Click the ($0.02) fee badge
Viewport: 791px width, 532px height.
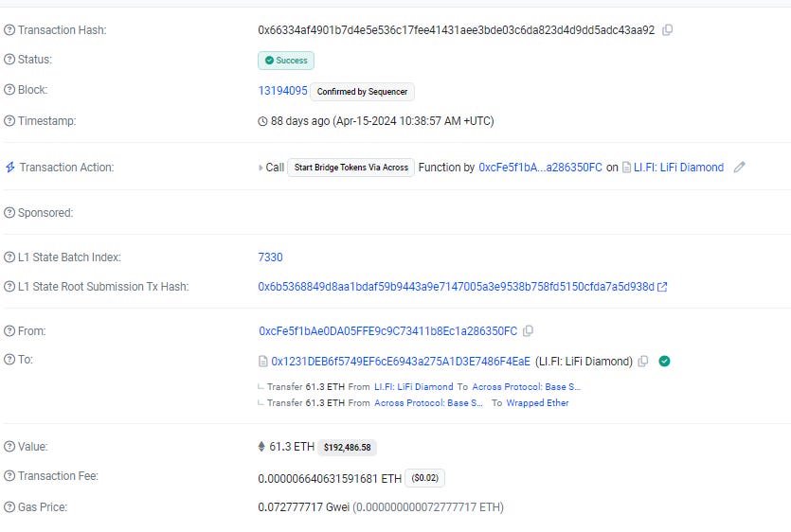point(424,477)
